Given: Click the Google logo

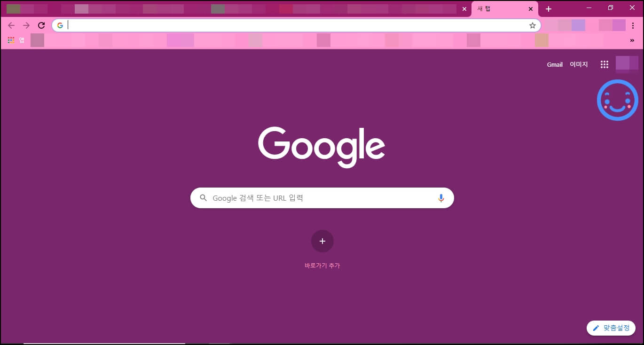Looking at the screenshot, I should (322, 147).
